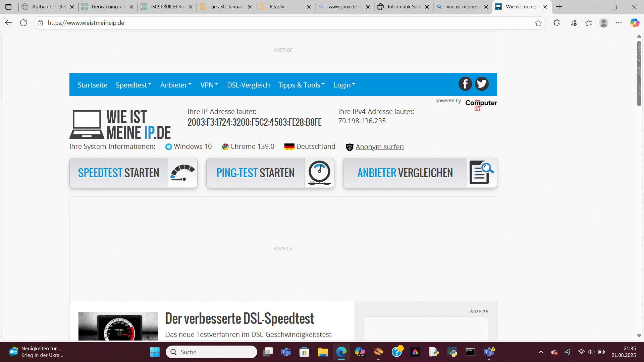Open browser extensions puzzle icon
The height and width of the screenshot is (362, 644).
(557, 23)
